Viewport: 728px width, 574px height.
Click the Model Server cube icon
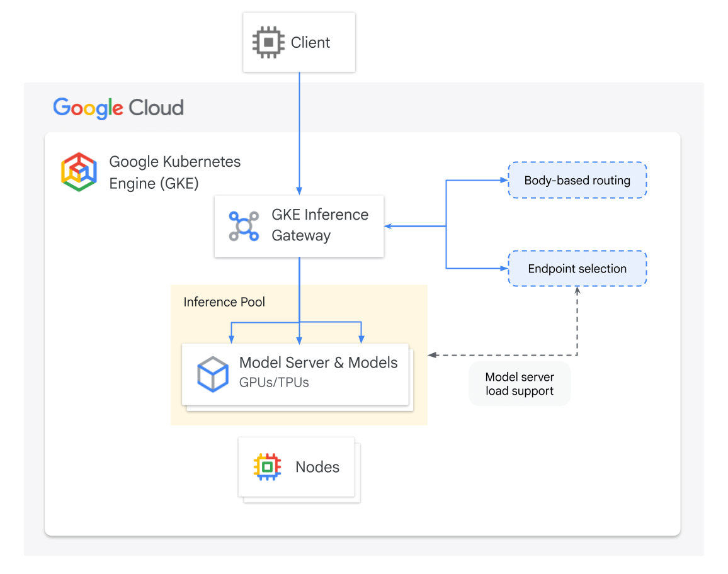[x=213, y=374]
